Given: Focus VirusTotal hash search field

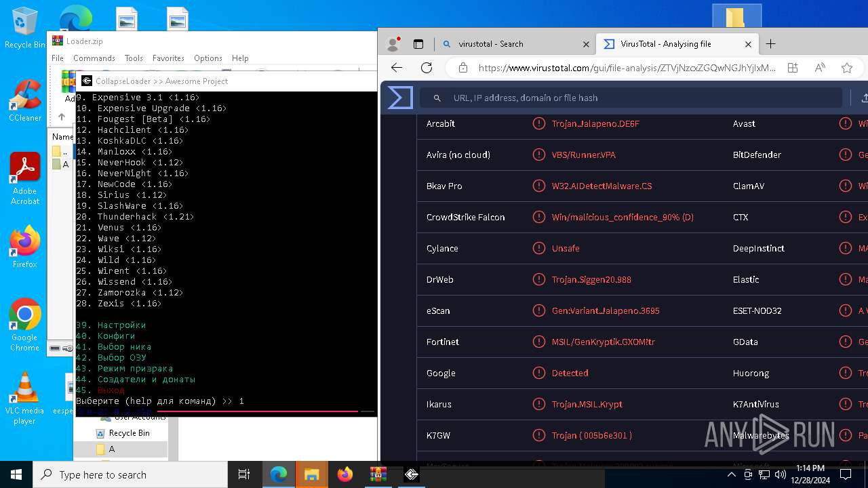Looking at the screenshot, I should (631, 98).
